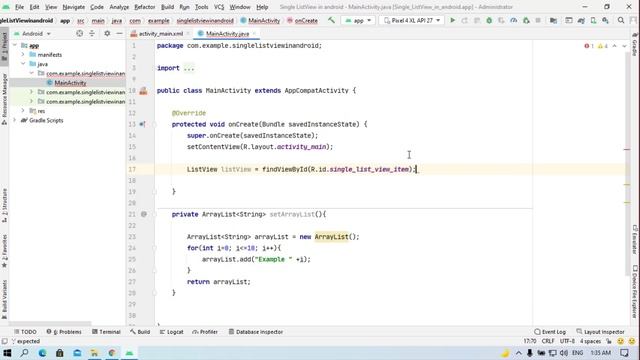
Task: Click the Make Project hammer icon
Action: pos(331,20)
